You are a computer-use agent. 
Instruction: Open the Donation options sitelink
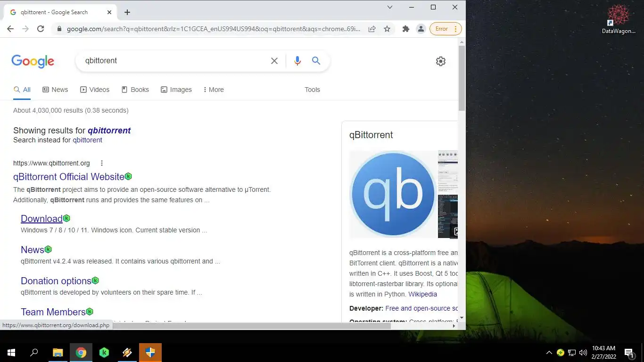pos(56,281)
